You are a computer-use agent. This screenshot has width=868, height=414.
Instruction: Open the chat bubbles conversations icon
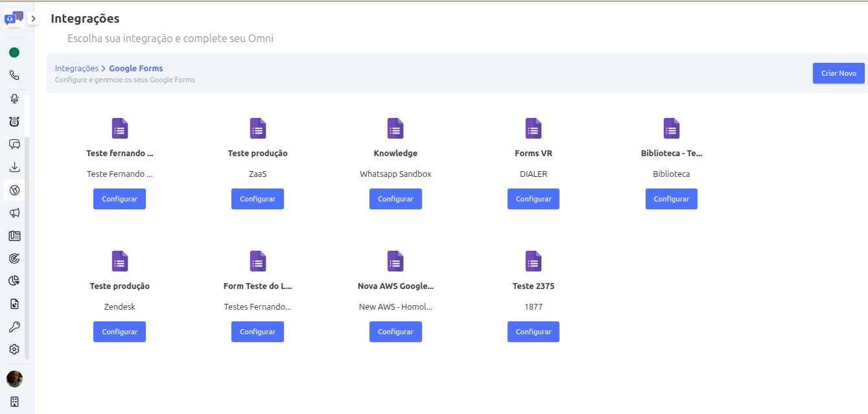14,144
